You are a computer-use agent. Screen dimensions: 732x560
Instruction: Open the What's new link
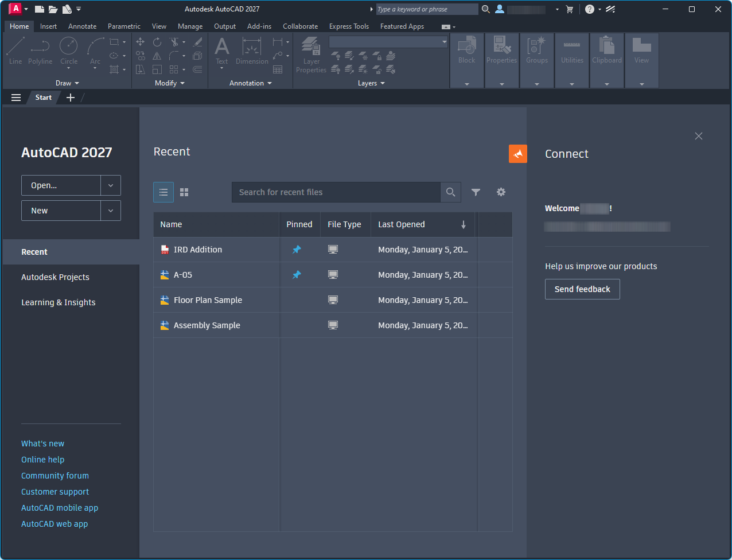click(42, 444)
